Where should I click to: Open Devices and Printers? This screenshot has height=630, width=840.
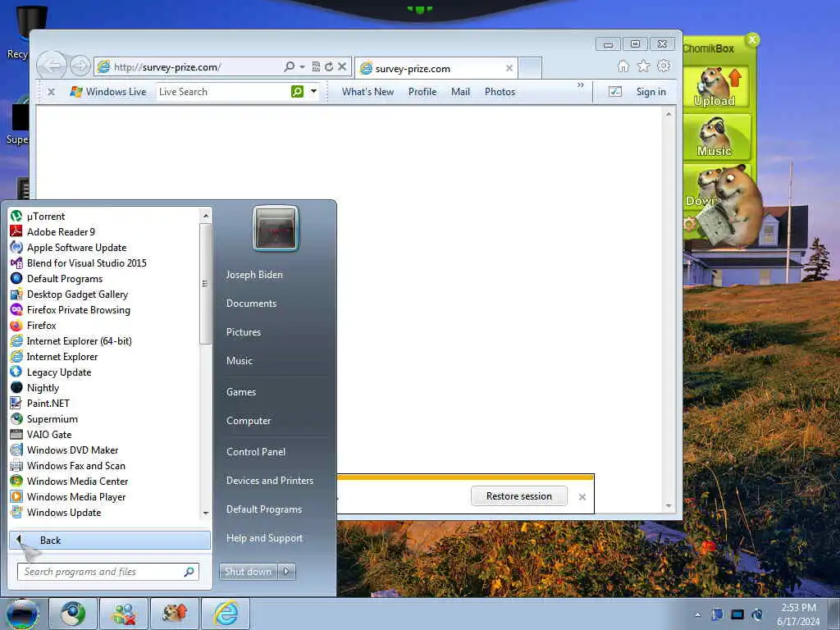[x=269, y=481]
